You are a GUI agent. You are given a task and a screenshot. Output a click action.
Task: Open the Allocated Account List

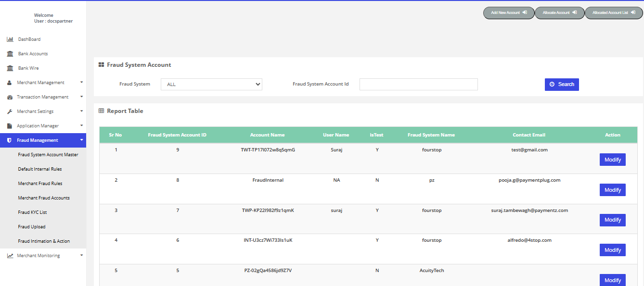coord(614,13)
